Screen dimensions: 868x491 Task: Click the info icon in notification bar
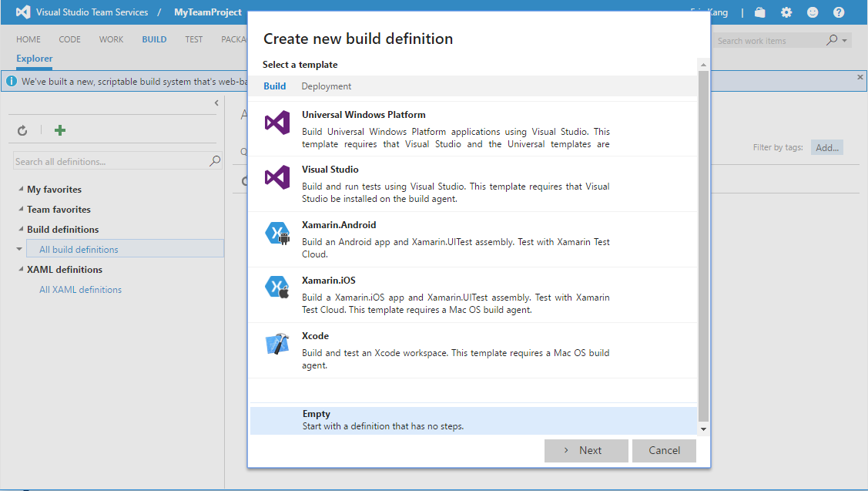click(x=11, y=81)
